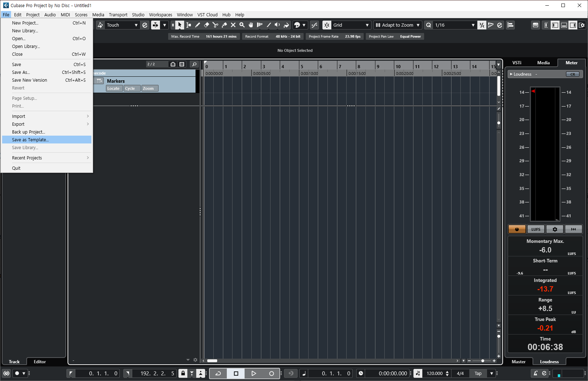Open track visibility agents camera icon
Viewport: 588px width, 381px height.
click(173, 64)
